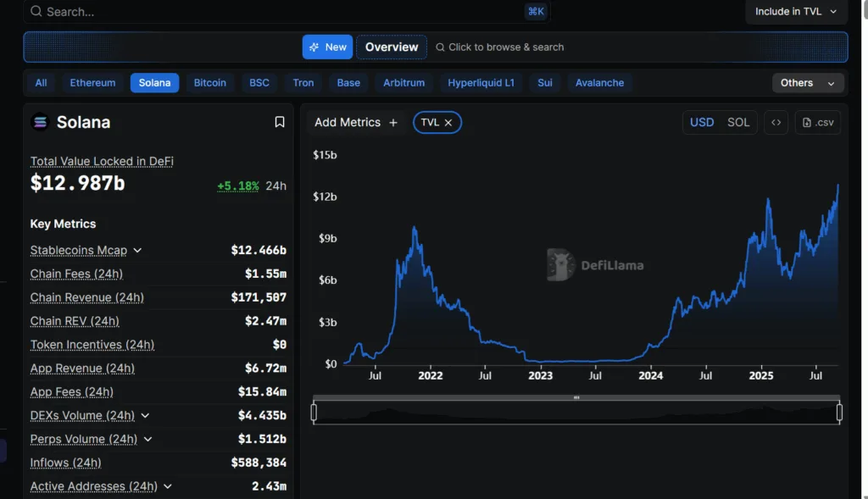Select the All chains tab
The image size is (868, 499).
(41, 83)
